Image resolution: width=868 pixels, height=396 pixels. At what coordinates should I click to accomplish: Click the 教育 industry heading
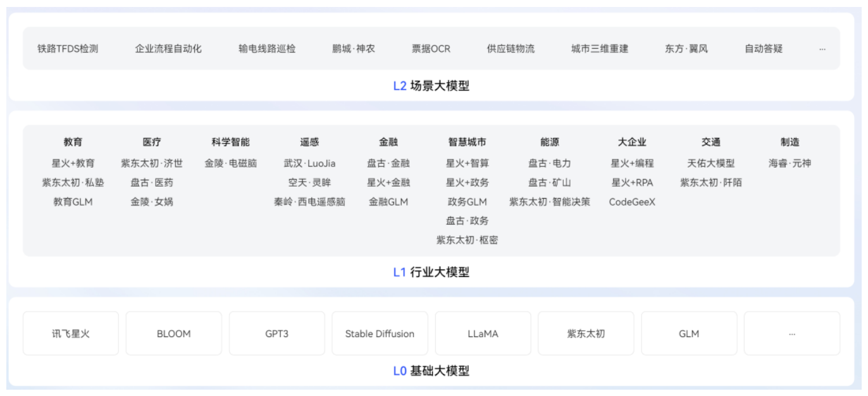click(x=73, y=142)
